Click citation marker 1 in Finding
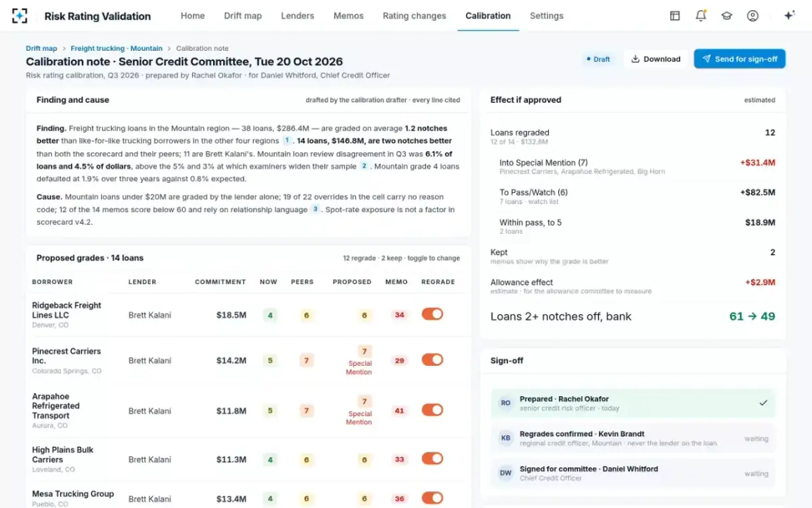This screenshot has width=812, height=508. point(287,141)
